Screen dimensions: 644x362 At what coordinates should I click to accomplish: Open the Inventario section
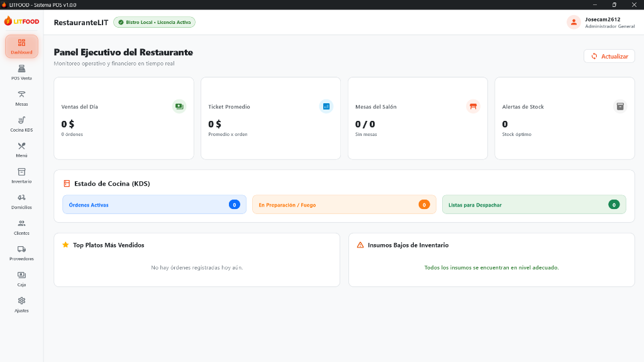pyautogui.click(x=21, y=176)
